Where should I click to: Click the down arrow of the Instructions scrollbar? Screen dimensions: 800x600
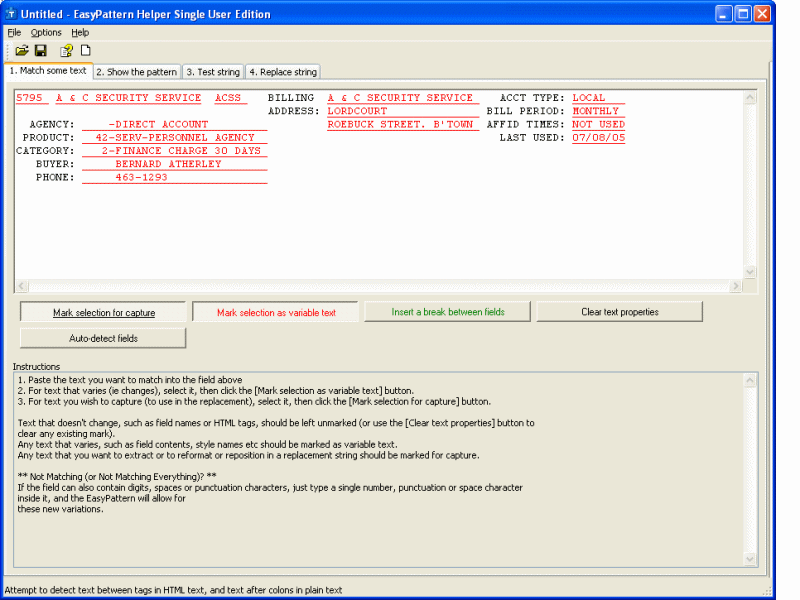pyautogui.click(x=751, y=560)
